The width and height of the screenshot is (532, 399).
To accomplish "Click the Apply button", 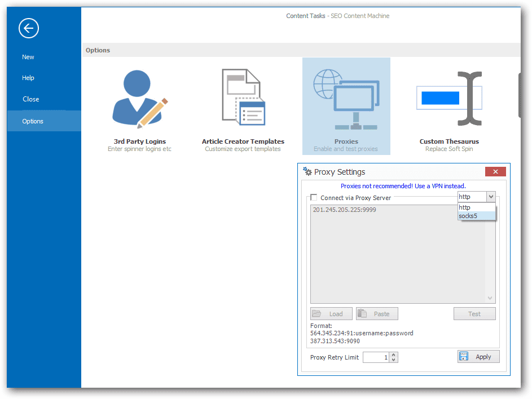I will click(x=478, y=357).
